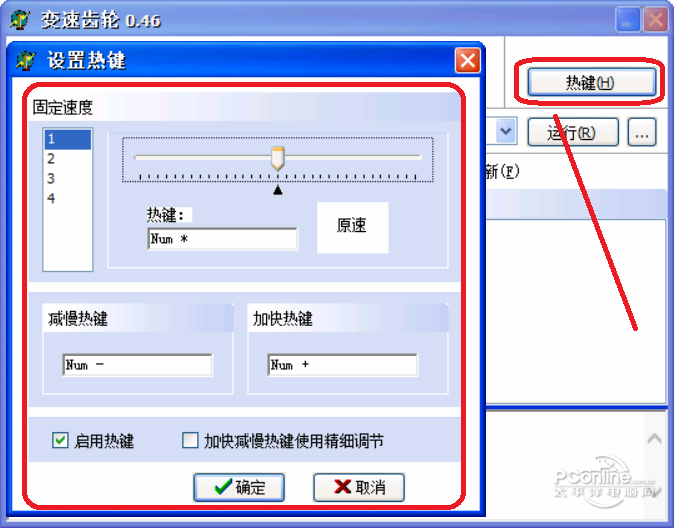674x528 pixels.
Task: Select fixed speed item 4 in list
Action: coord(68,198)
